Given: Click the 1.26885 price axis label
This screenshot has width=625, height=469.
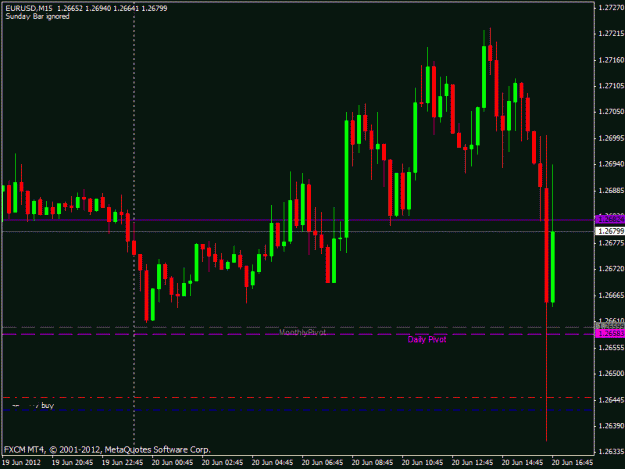Looking at the screenshot, I should pos(611,190).
